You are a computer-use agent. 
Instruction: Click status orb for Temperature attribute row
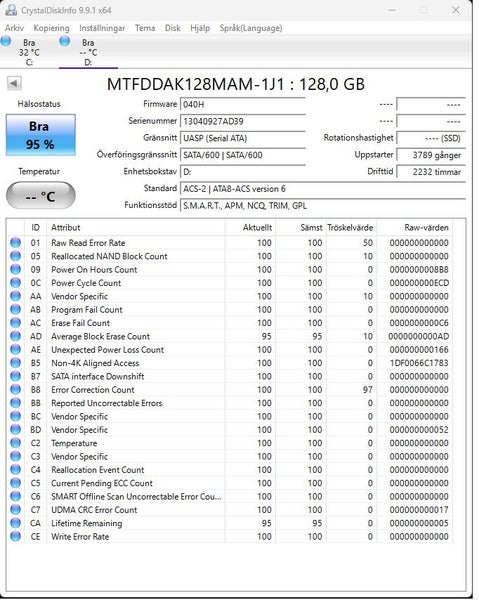click(15, 443)
